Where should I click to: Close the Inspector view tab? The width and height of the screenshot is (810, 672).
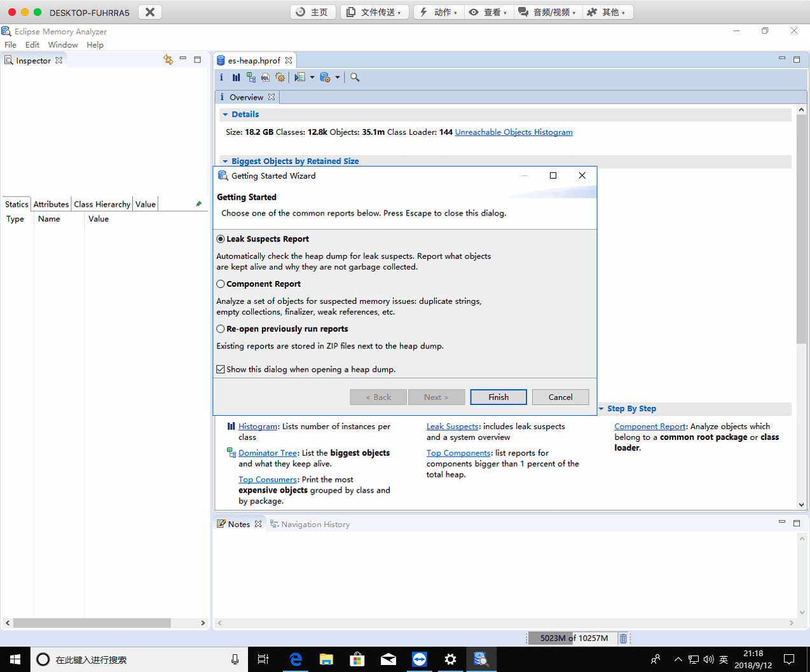[59, 60]
